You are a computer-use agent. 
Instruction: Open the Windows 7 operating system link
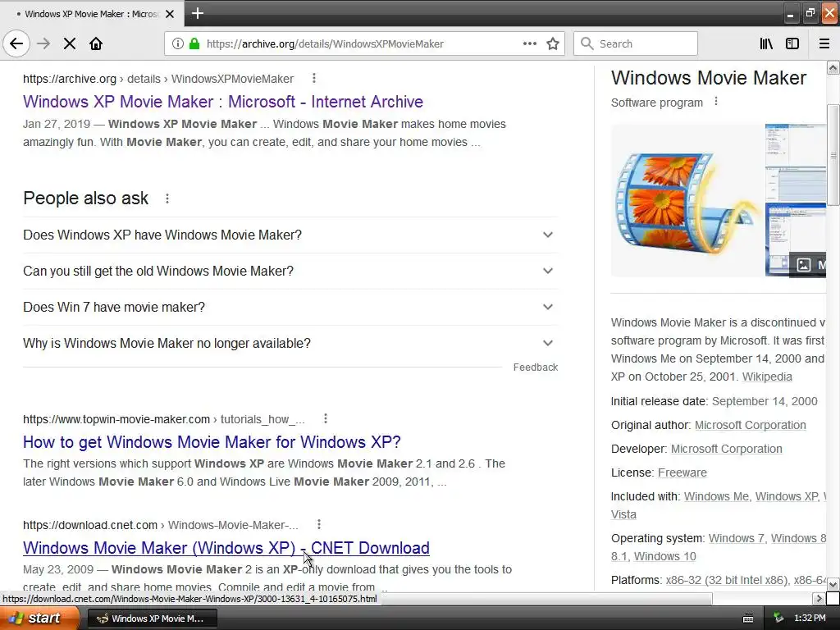coord(736,538)
